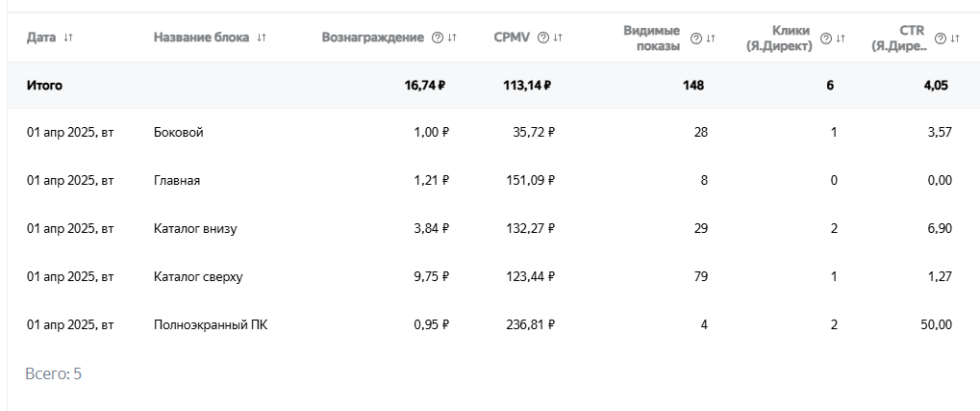Sort by Вознаграждение using arrow icon
This screenshot has height=411, width=980.
pyautogui.click(x=452, y=38)
